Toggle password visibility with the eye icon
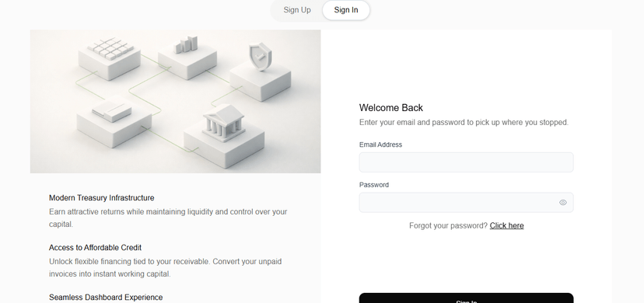 562,203
